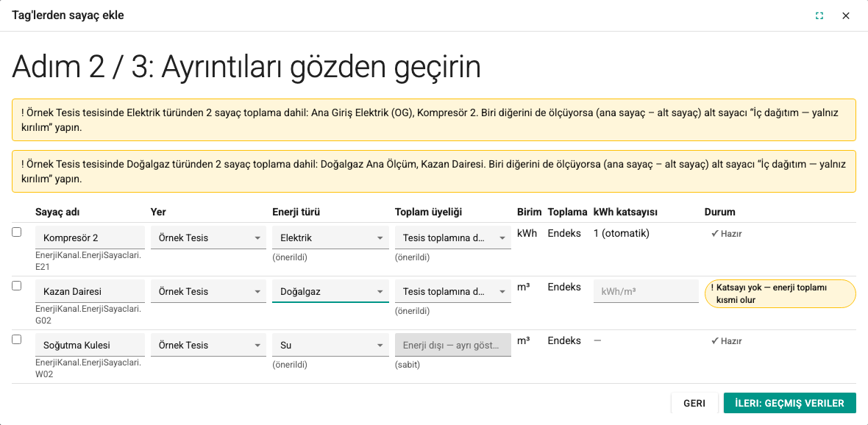Click the disabled Enerji dışı membership field
Viewport: 868px width, 425px height.
coord(453,345)
